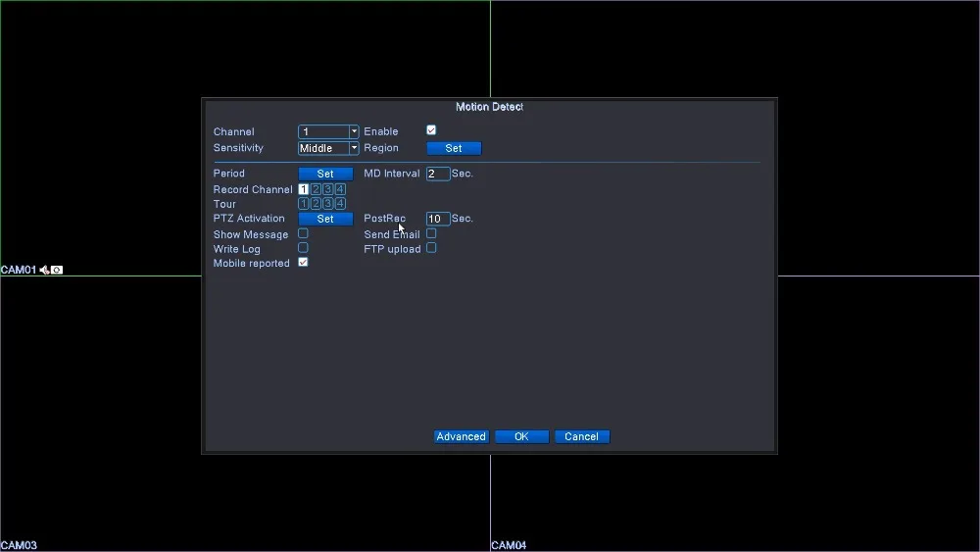Click the PTZ Activation label
Screen dimensions: 980x552
249,219
